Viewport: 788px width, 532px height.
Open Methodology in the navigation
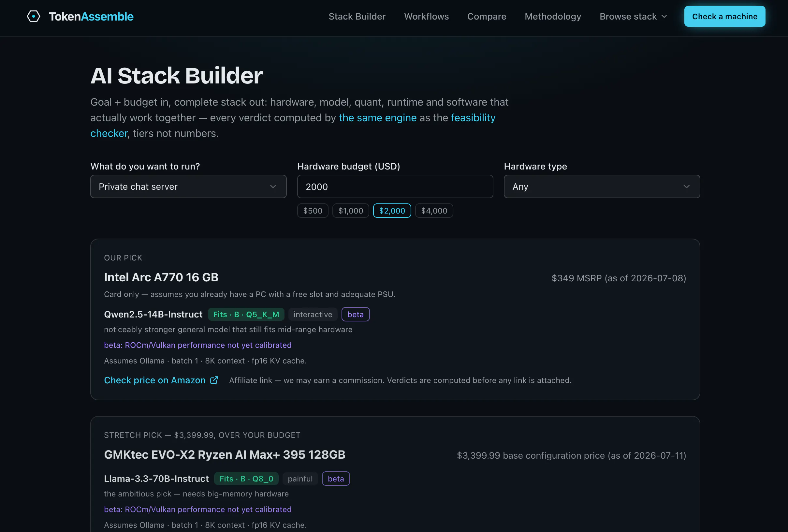[553, 16]
